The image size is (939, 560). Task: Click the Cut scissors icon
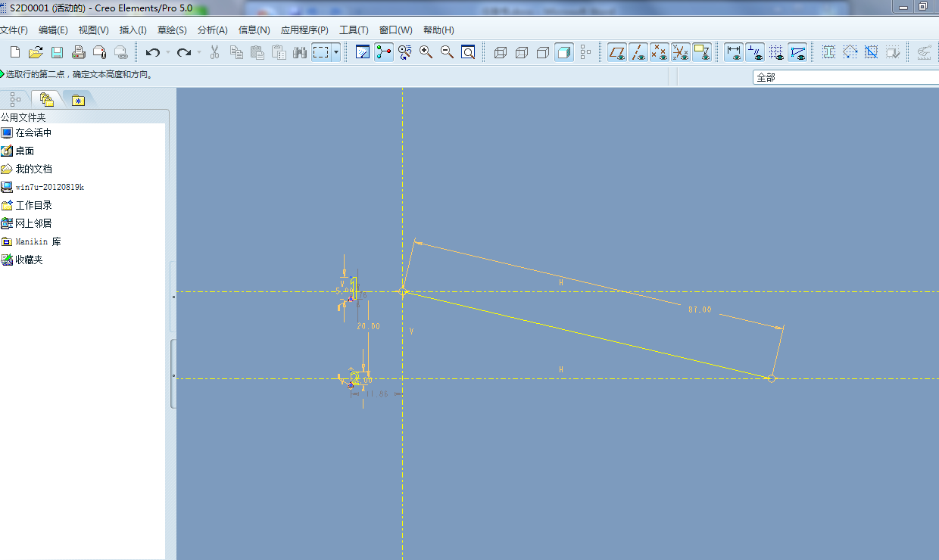coord(214,52)
